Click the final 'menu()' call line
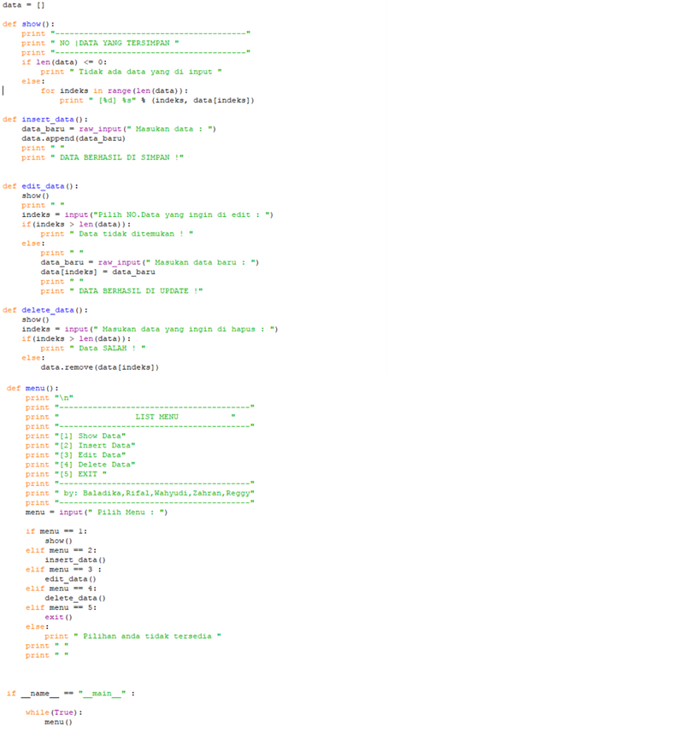The width and height of the screenshot is (700, 738). click(59, 723)
